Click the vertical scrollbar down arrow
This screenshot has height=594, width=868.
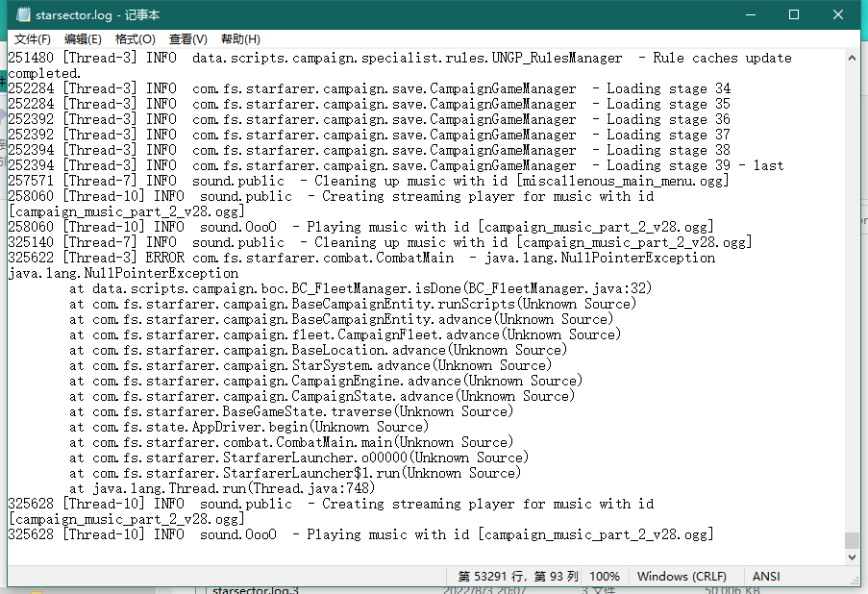point(852,556)
